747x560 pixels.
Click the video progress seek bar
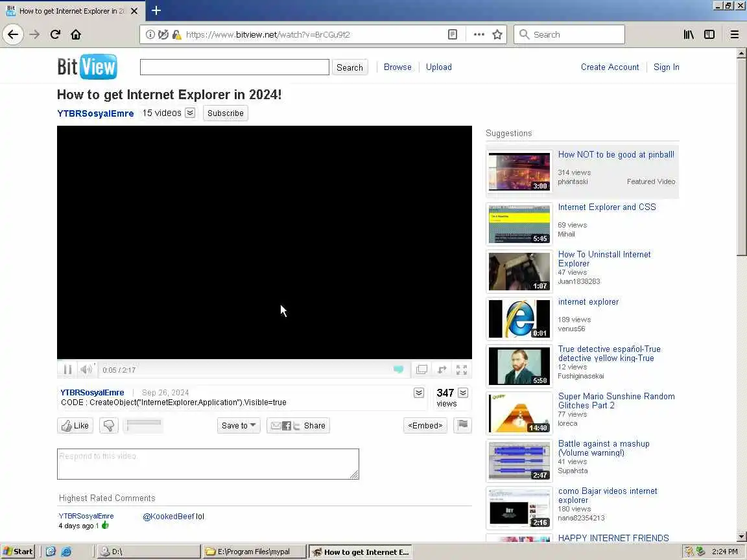[265, 360]
